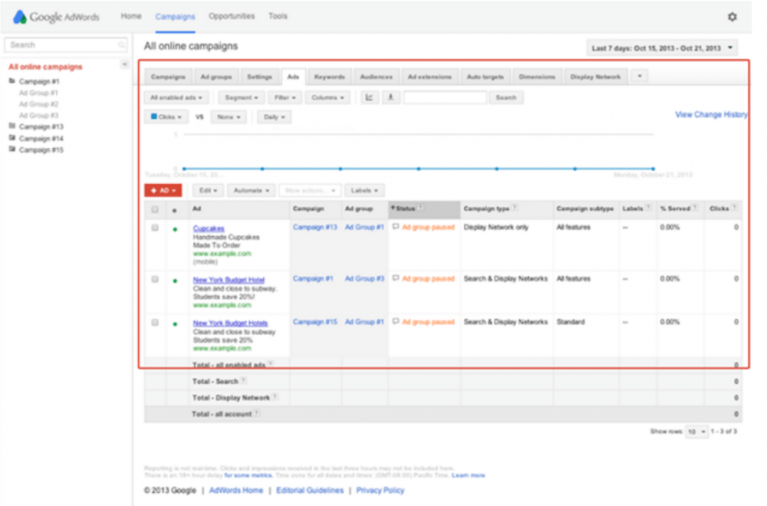Collapse the sidebar with the arrow button

[125, 64]
